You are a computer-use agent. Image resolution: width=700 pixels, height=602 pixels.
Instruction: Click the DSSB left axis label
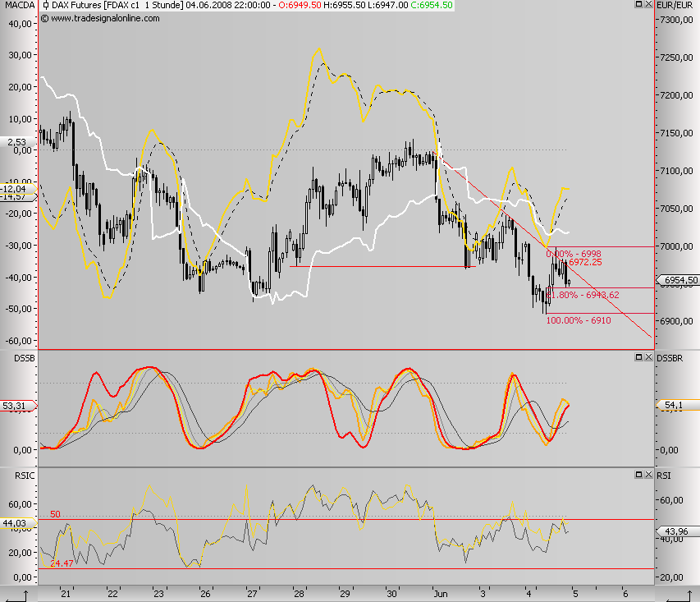click(25, 358)
